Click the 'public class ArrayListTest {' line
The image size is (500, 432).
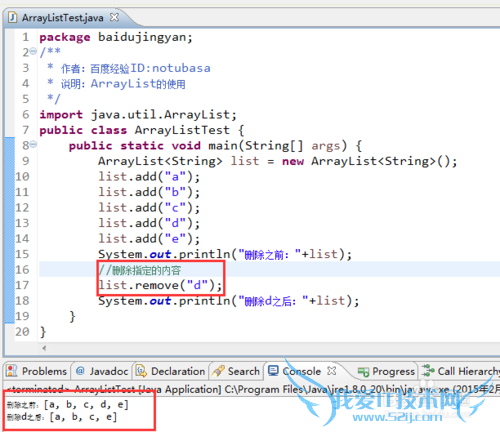click(x=142, y=130)
